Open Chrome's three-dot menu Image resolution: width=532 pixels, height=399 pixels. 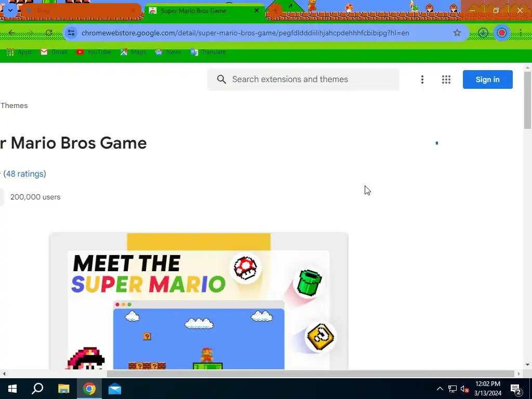click(x=521, y=33)
